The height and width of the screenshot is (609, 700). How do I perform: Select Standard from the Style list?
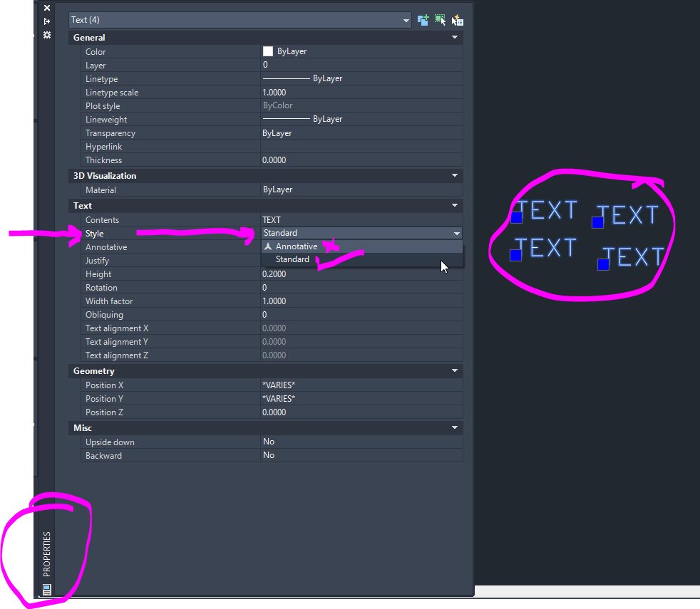click(292, 259)
